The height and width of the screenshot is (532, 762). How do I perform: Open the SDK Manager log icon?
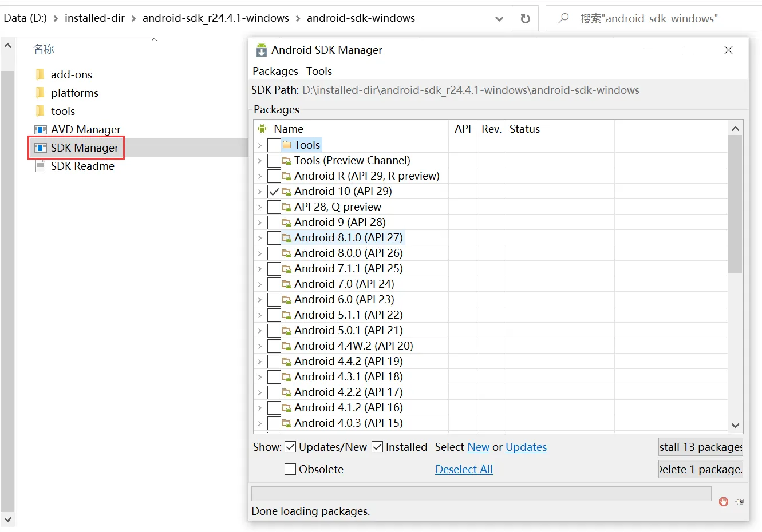(x=739, y=502)
